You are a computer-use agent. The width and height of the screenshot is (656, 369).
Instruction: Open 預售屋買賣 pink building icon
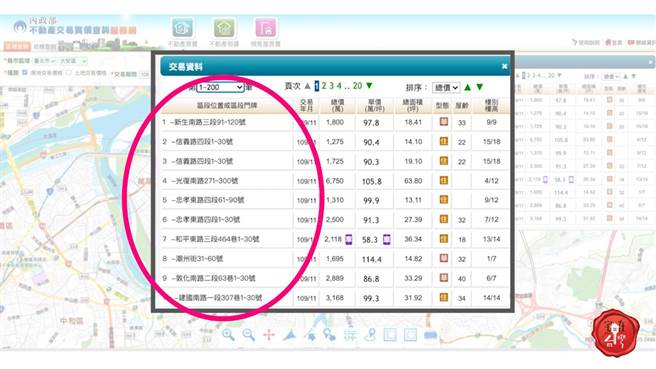pos(266,28)
